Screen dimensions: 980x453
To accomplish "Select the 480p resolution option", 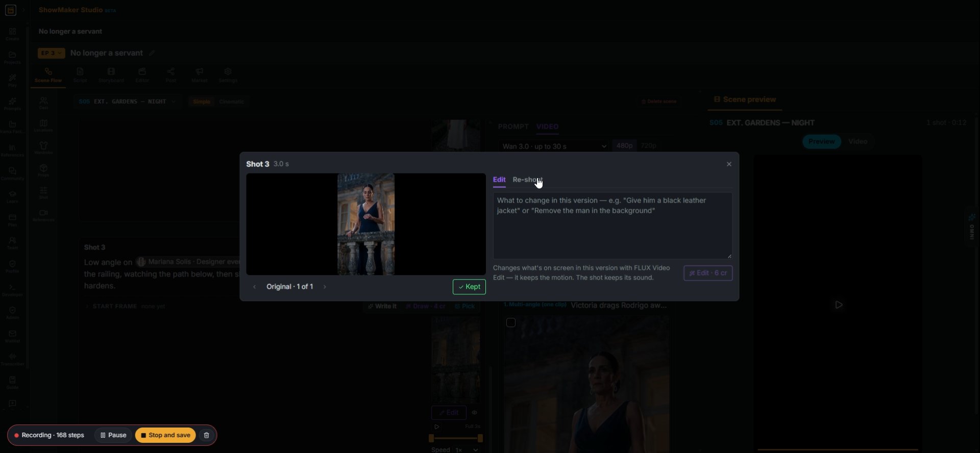I will point(624,146).
